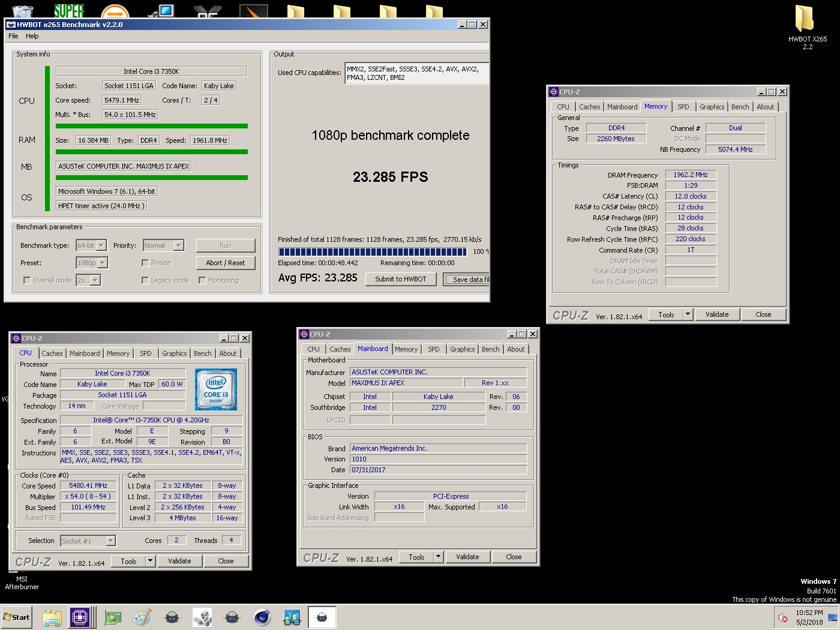Image resolution: width=840 pixels, height=630 pixels.
Task: Click Validate in the CPU-Z Mainboard window
Action: point(467,557)
